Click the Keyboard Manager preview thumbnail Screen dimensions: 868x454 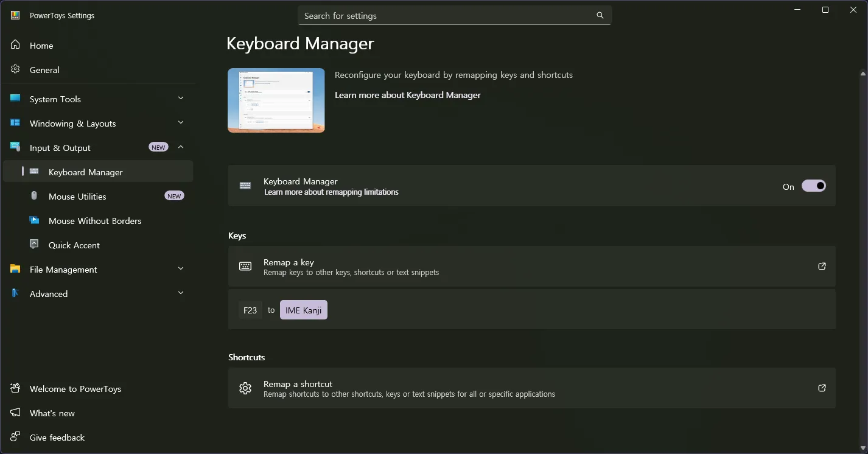[276, 100]
